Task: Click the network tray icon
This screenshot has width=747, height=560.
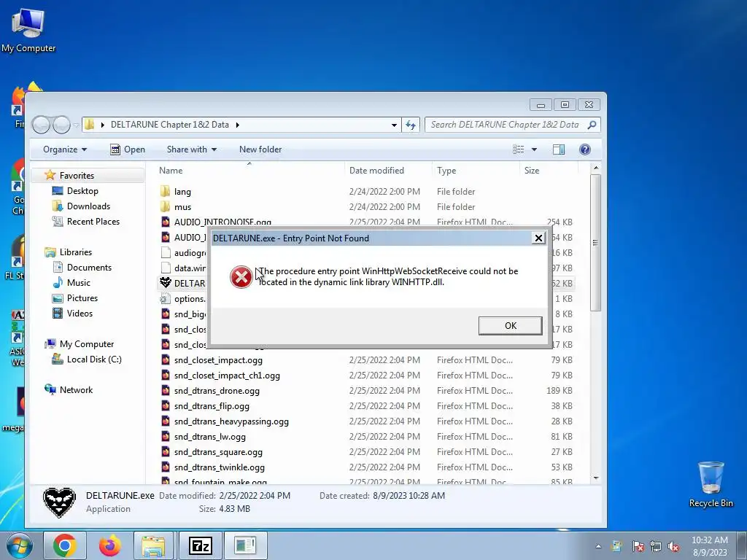Action: [656, 546]
